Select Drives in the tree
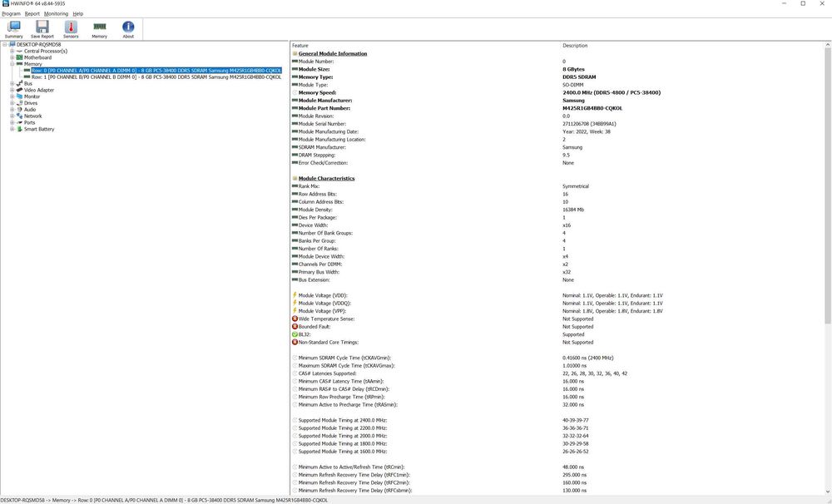 coord(31,103)
